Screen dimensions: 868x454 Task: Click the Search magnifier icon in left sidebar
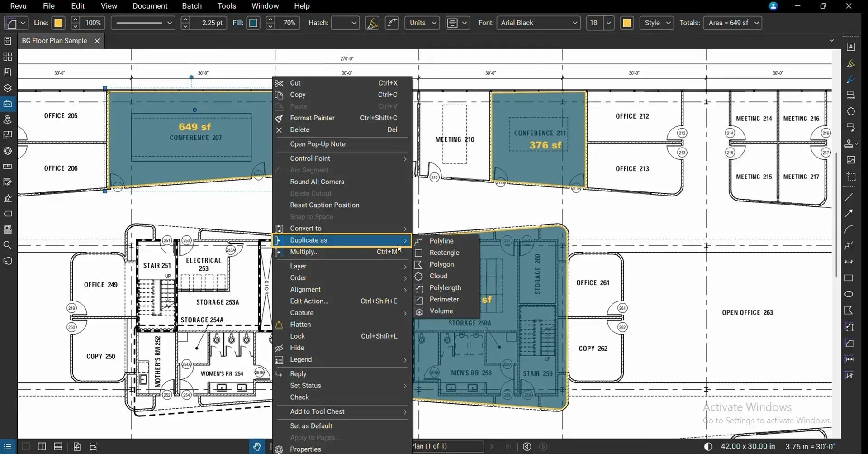[x=7, y=245]
